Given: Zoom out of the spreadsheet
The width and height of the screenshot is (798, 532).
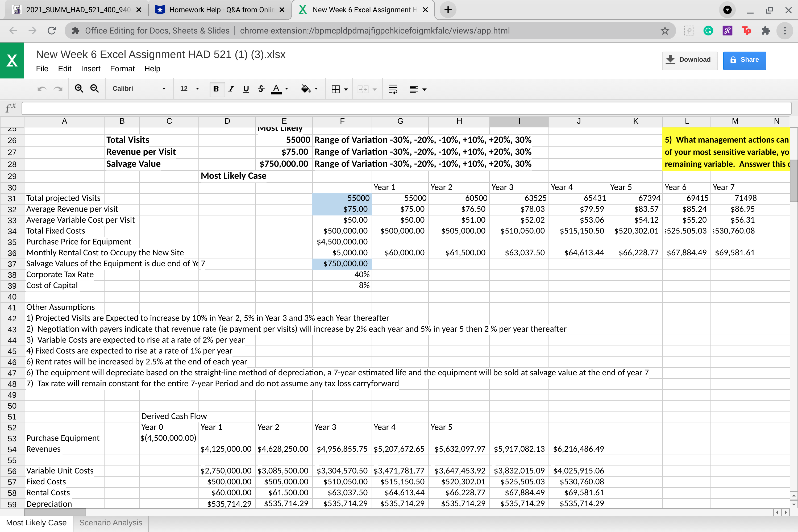Looking at the screenshot, I should click(x=95, y=89).
